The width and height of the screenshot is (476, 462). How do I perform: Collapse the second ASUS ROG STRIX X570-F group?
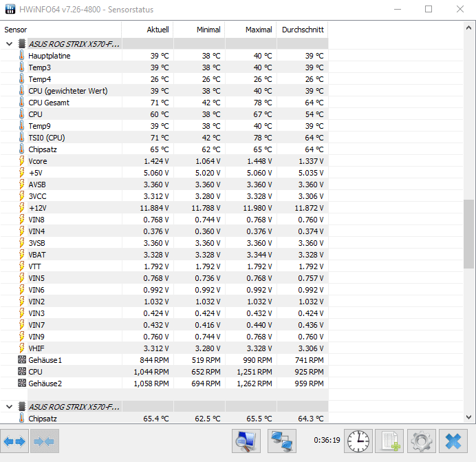pos(10,407)
